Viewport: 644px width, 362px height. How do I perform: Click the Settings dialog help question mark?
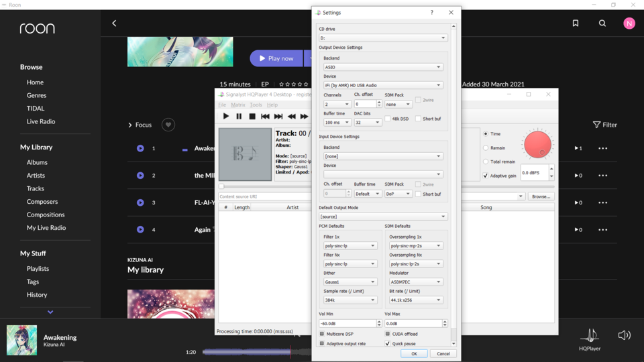(x=431, y=13)
